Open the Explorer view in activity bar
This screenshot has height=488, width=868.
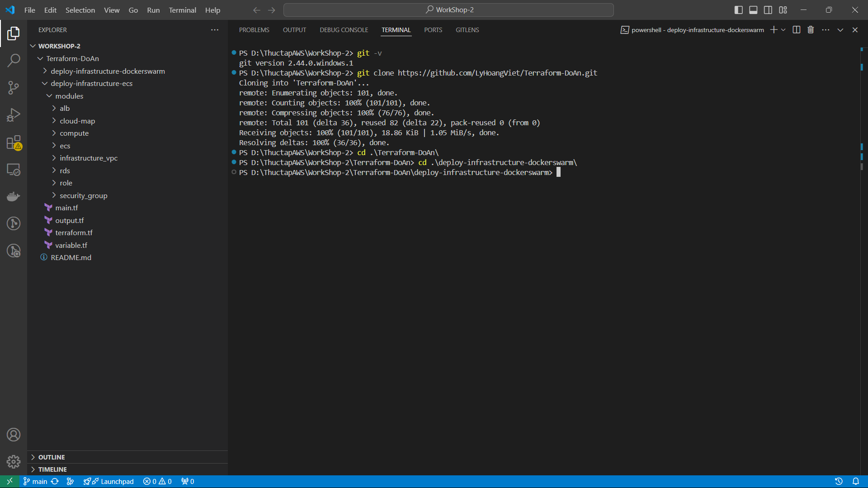[x=14, y=33]
